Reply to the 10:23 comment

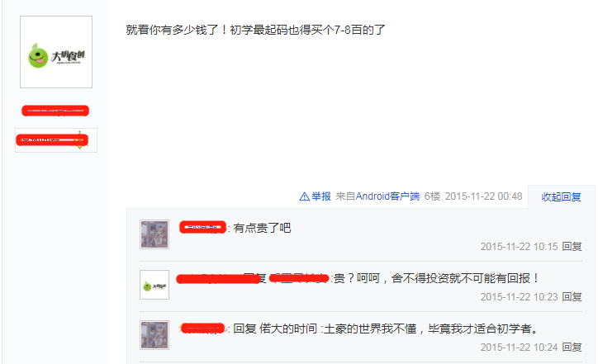(572, 297)
